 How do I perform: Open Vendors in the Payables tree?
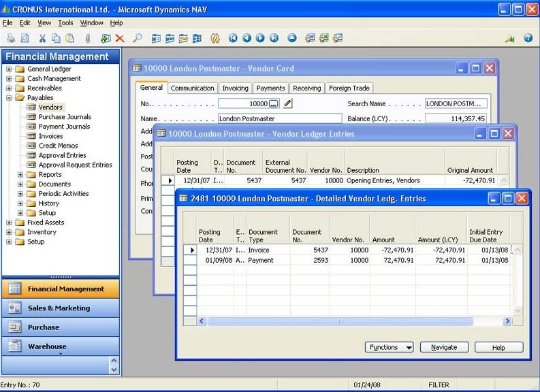pos(50,108)
